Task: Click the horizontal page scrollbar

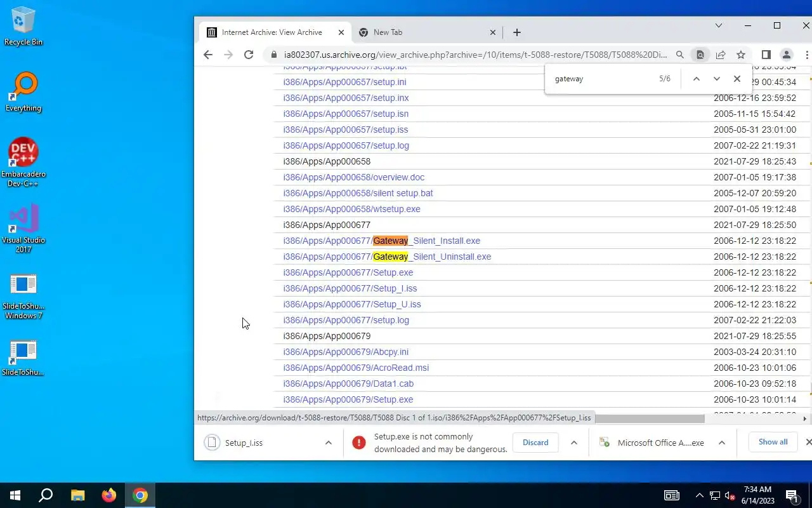Action: [648, 418]
